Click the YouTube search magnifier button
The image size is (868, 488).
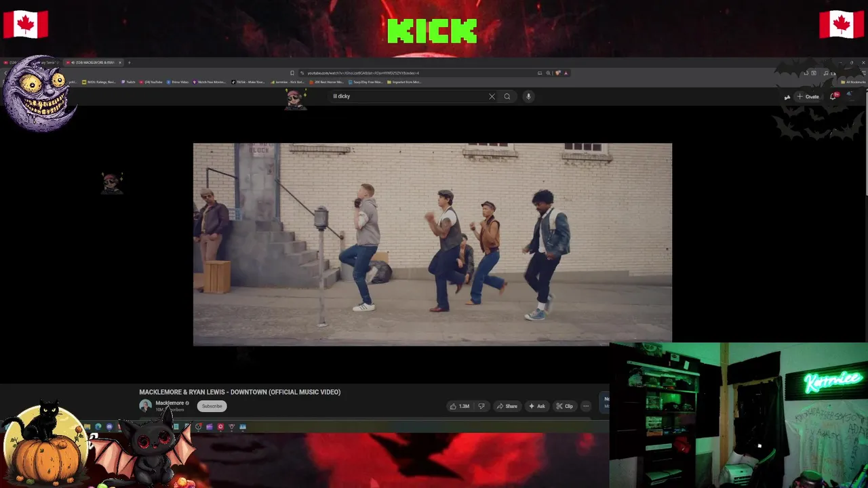pyautogui.click(x=507, y=96)
